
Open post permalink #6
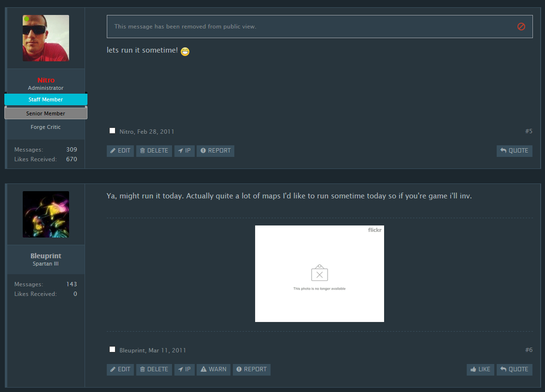point(529,350)
